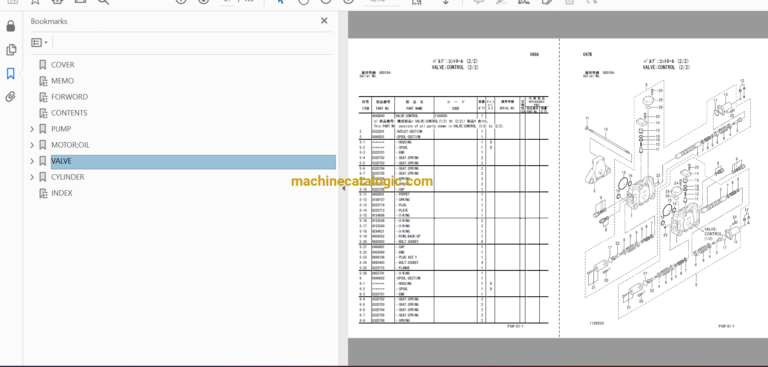Image resolution: width=768 pixels, height=367 pixels.
Task: Click VALVE:CONTROL (2/2) heading on left page
Action: (455, 67)
